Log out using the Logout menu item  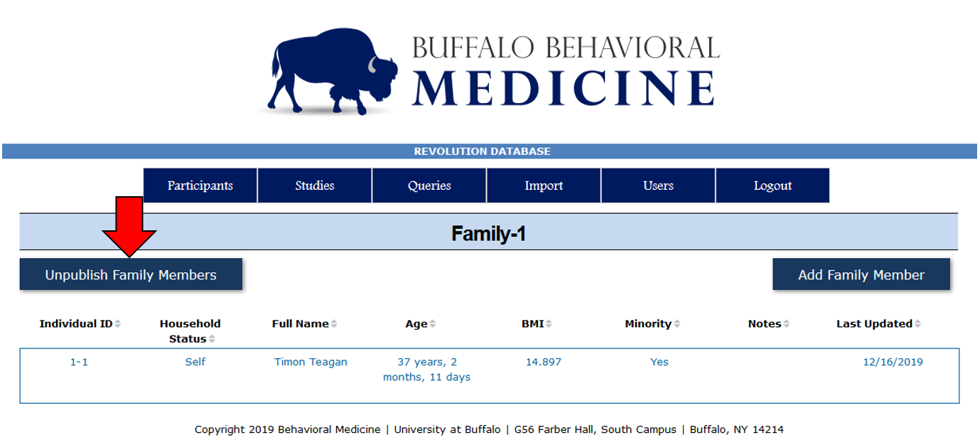772,186
